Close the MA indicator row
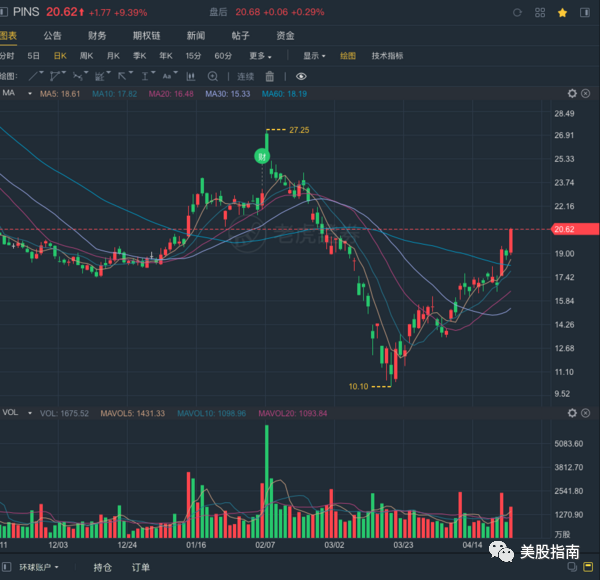Screen dimensions: 600x580 click(587, 93)
